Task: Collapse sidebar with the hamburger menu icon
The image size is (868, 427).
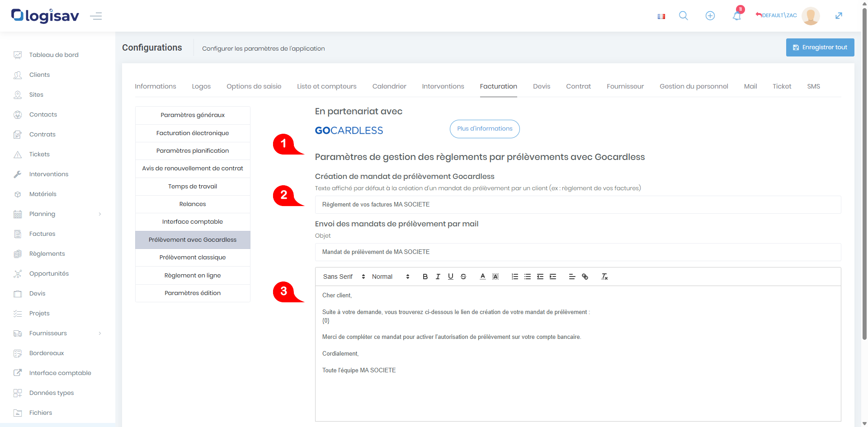Action: click(x=96, y=16)
